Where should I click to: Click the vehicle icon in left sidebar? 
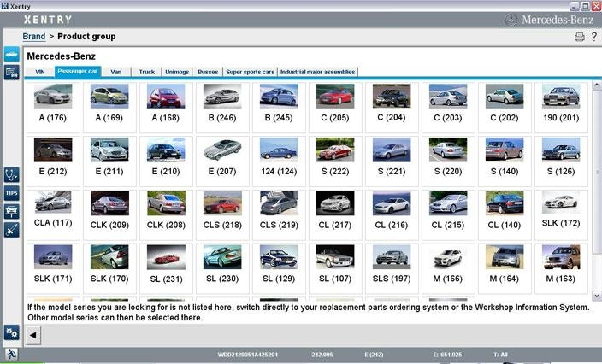pyautogui.click(x=11, y=54)
